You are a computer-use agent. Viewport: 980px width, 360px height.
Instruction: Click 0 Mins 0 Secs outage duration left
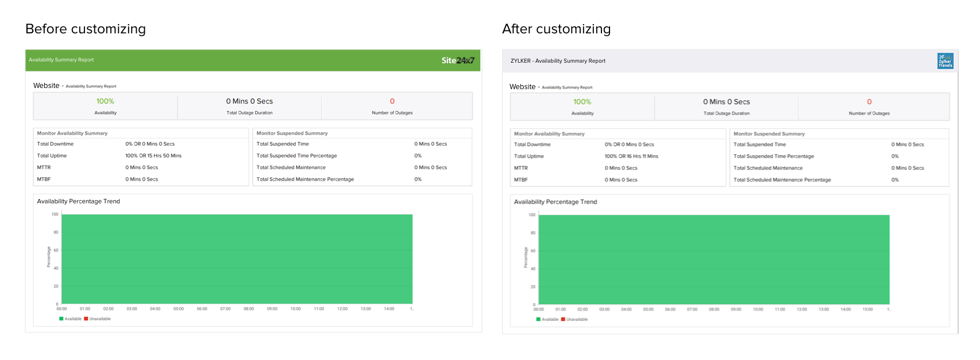[x=249, y=101]
